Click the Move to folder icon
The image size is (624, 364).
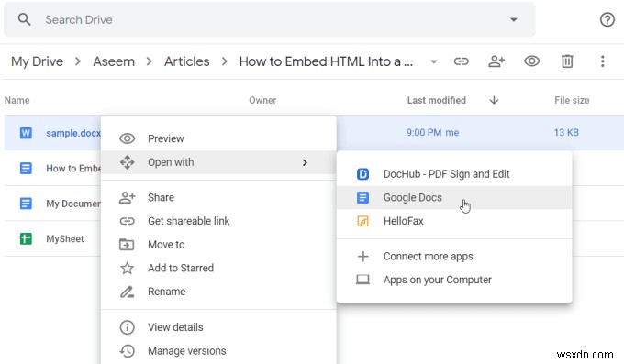(127, 244)
